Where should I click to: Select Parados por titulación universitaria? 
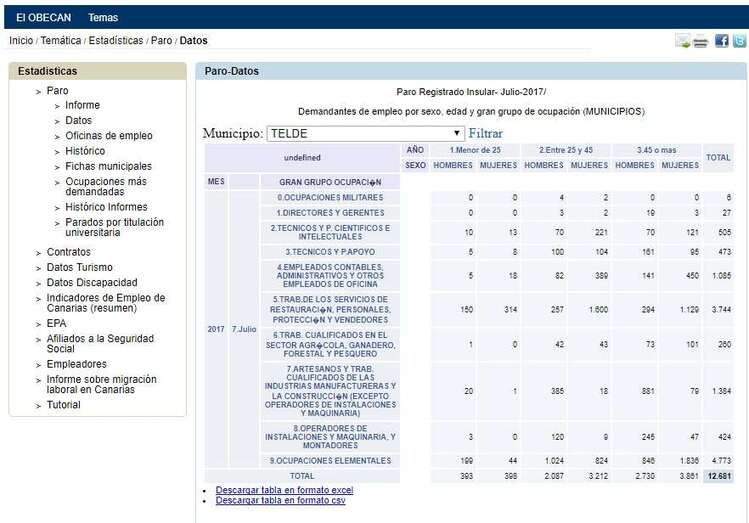(114, 227)
